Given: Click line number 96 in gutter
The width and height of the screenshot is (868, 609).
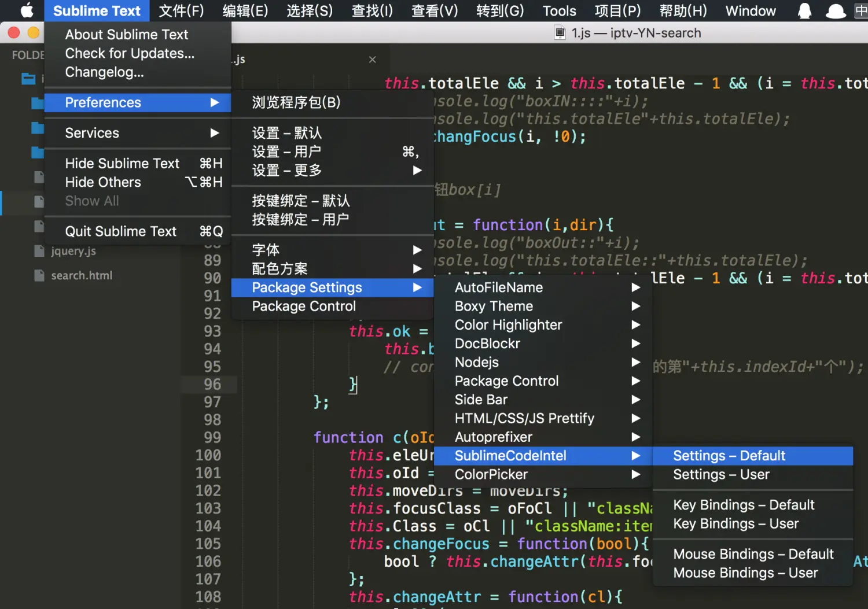Looking at the screenshot, I should click(212, 385).
